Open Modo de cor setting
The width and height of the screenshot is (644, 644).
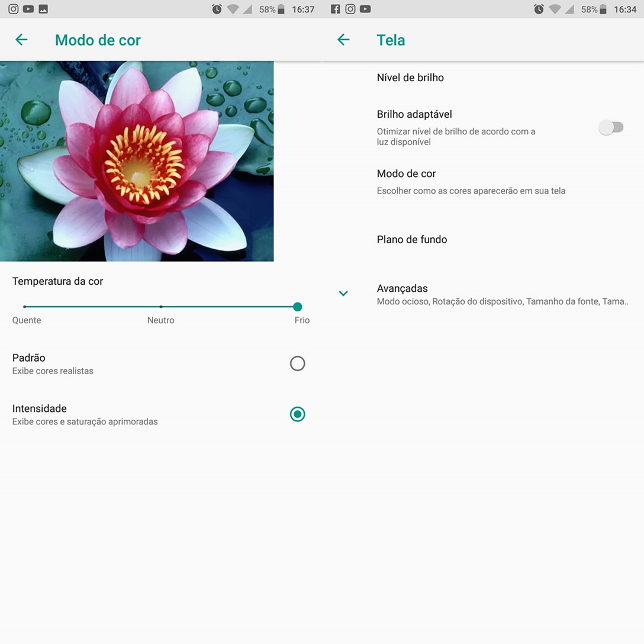[483, 182]
